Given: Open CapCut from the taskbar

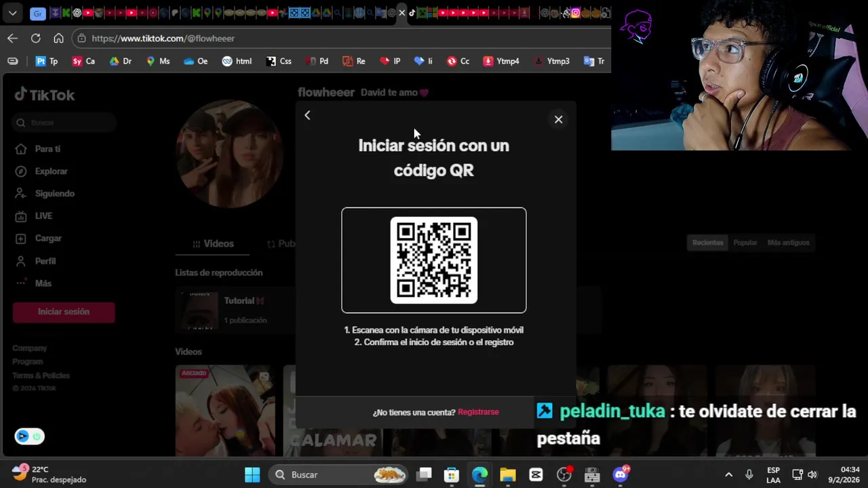Looking at the screenshot, I should (536, 475).
